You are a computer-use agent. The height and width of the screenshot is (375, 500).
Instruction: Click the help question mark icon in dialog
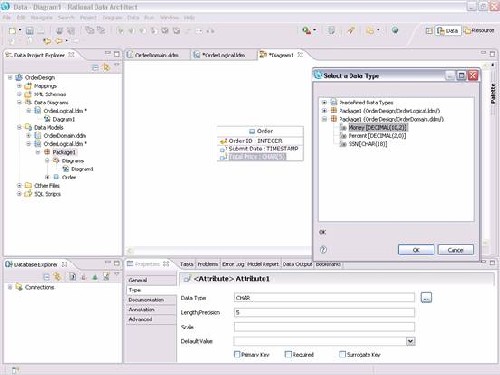pyautogui.click(x=323, y=249)
